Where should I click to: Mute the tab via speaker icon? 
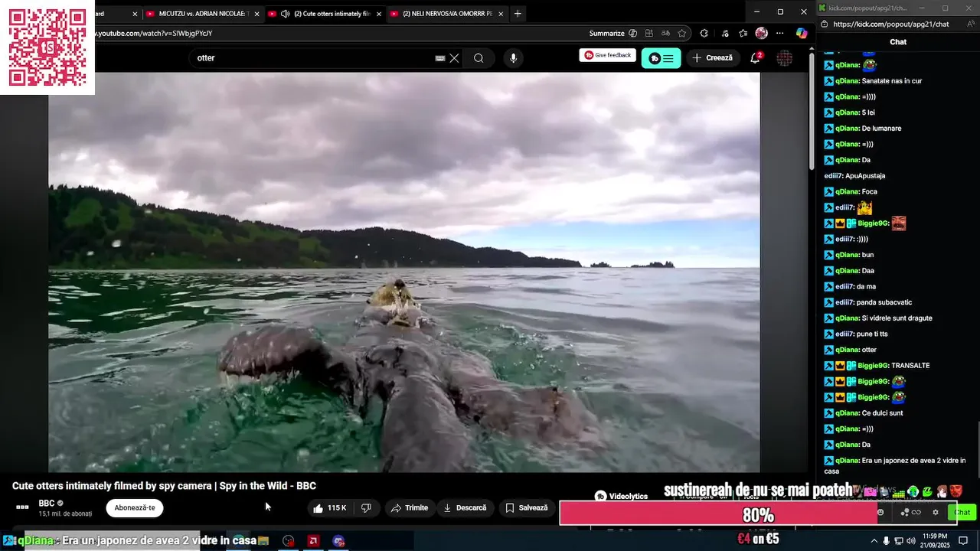coord(285,14)
